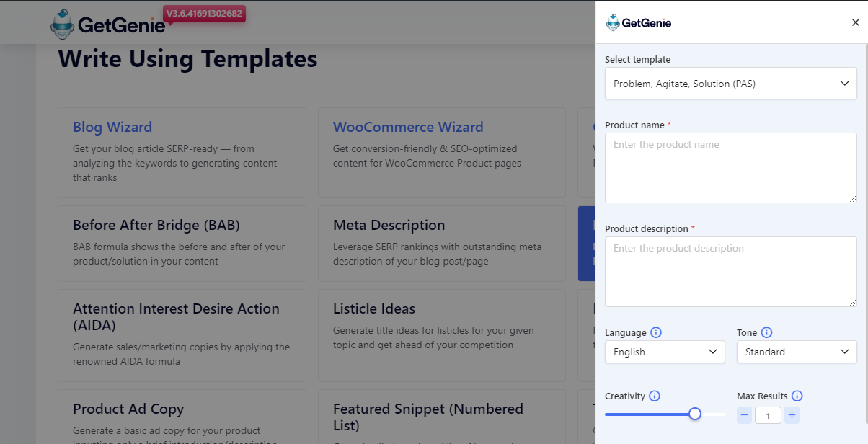This screenshot has height=444, width=868.
Task: Click the Language info icon
Action: [656, 333]
